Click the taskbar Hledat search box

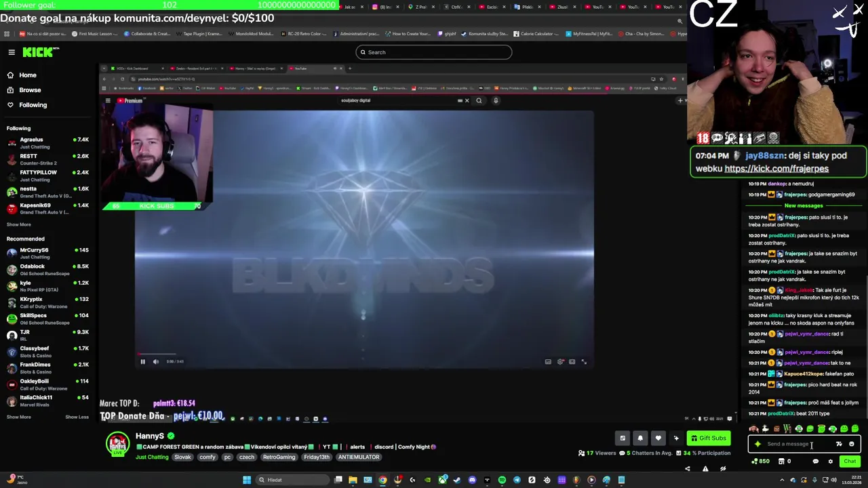[292, 480]
